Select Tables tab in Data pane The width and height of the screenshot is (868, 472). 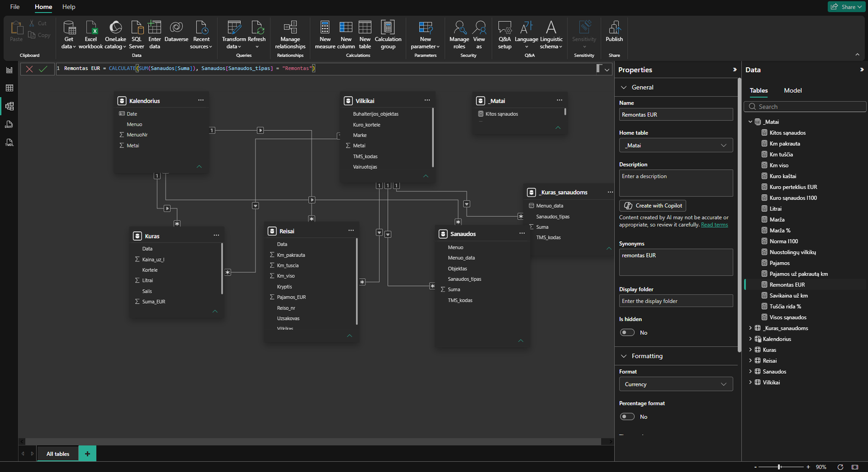(x=758, y=91)
